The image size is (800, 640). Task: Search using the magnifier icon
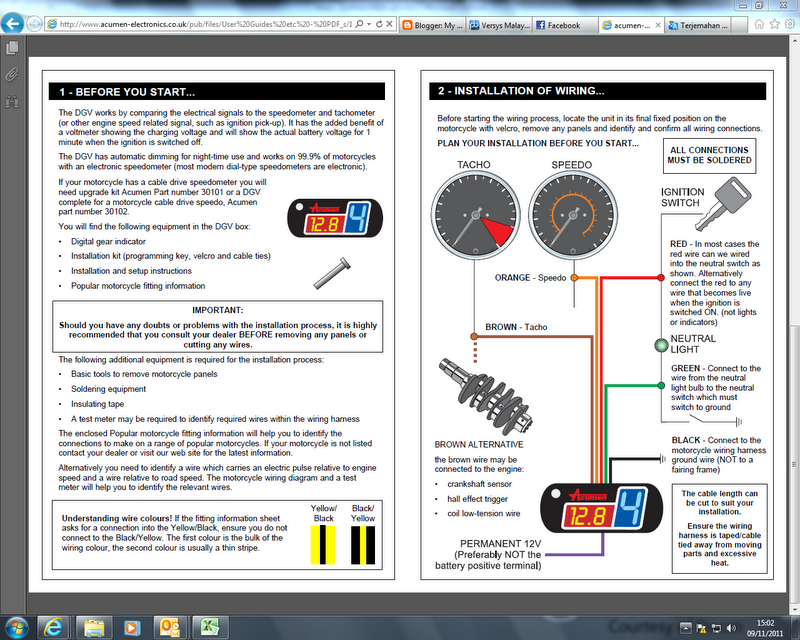pyautogui.click(x=359, y=23)
